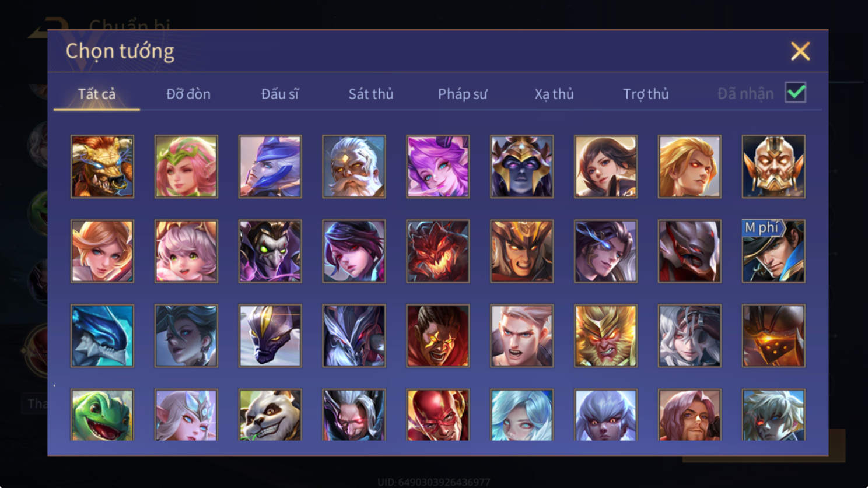Pick the panda hero portrait
The image size is (868, 488).
[270, 415]
